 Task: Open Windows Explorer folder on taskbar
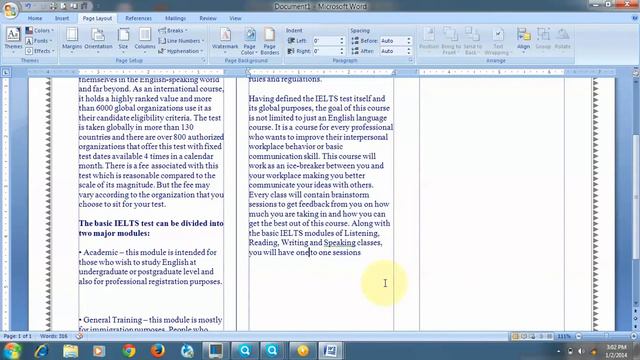(70, 351)
